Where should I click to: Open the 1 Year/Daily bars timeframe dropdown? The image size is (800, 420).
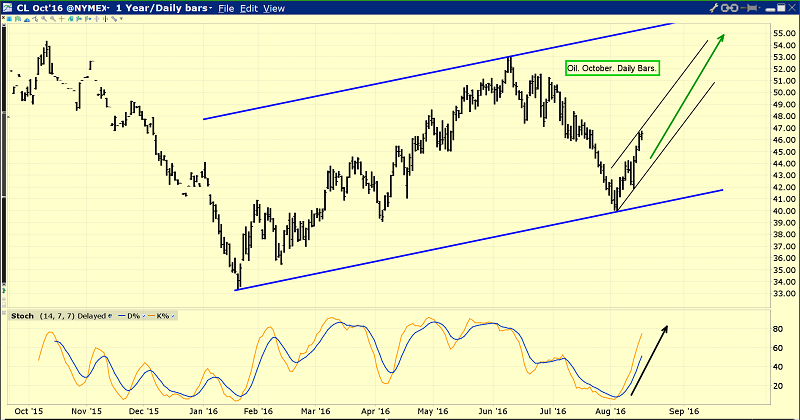tap(164, 8)
